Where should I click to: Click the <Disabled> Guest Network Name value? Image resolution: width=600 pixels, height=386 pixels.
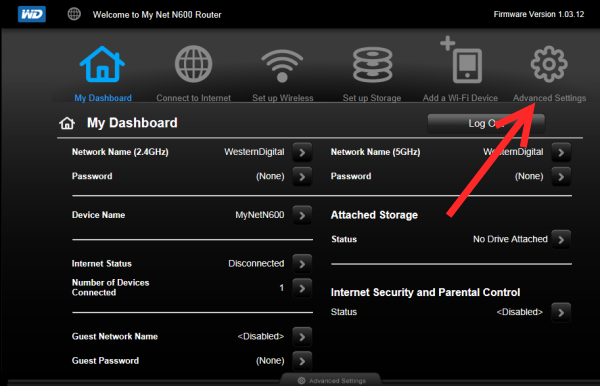261,336
